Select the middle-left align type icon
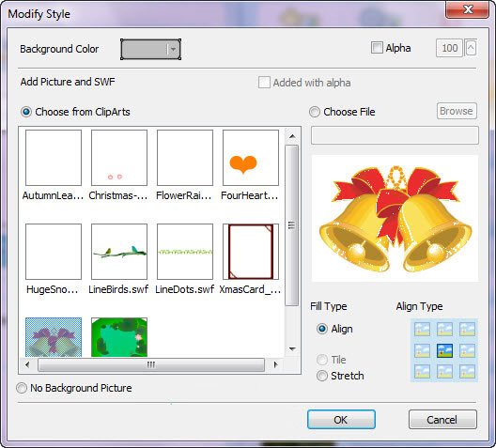Viewport: 496px width, 448px height. (422, 350)
